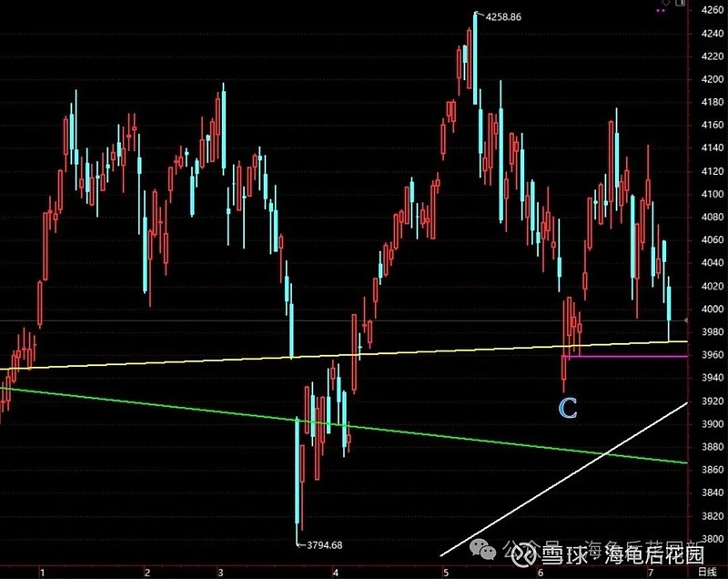Screen dimensions: 728x579
Task: Click the 3800 price axis label
Action: point(713,539)
